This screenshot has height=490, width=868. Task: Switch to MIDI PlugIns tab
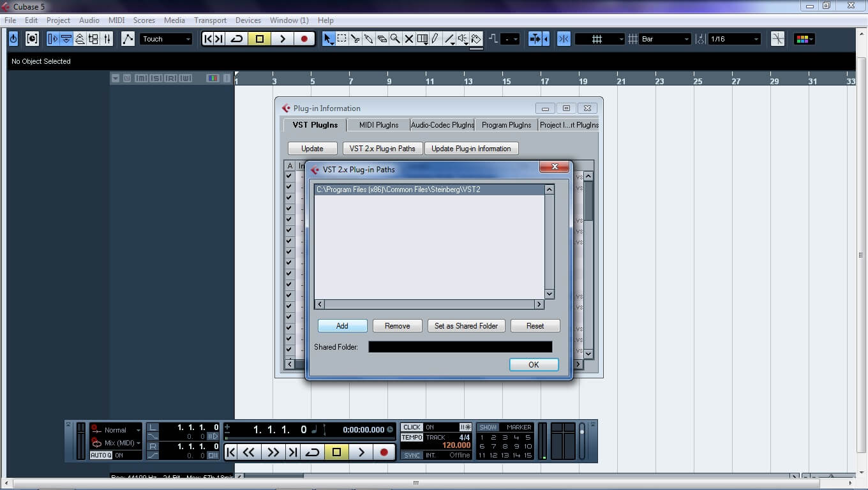tap(378, 125)
